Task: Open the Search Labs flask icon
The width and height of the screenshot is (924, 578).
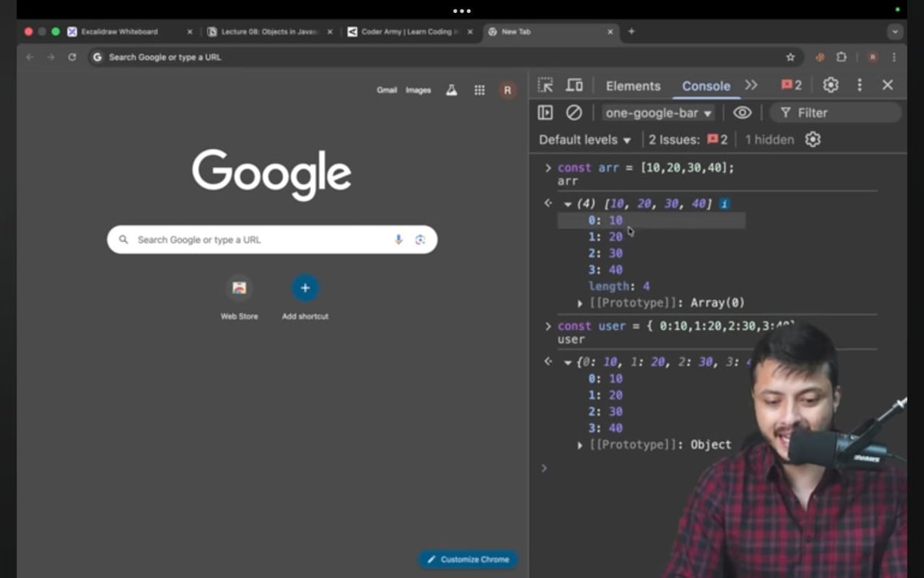Action: [x=451, y=90]
